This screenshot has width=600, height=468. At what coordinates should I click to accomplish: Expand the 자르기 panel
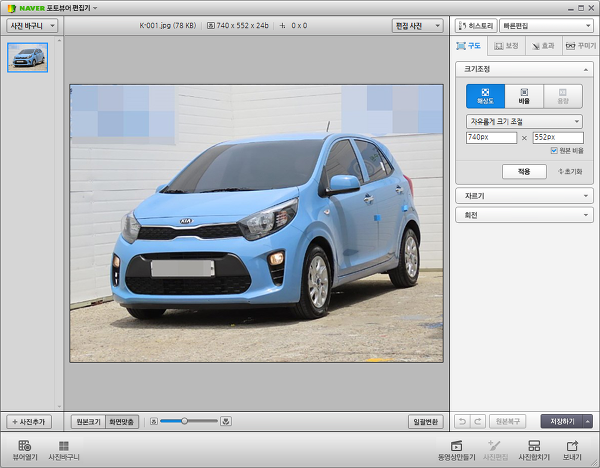click(524, 196)
